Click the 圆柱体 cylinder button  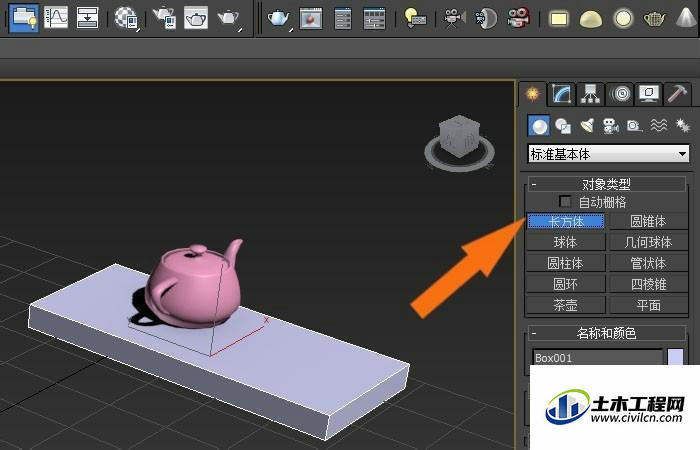(566, 263)
